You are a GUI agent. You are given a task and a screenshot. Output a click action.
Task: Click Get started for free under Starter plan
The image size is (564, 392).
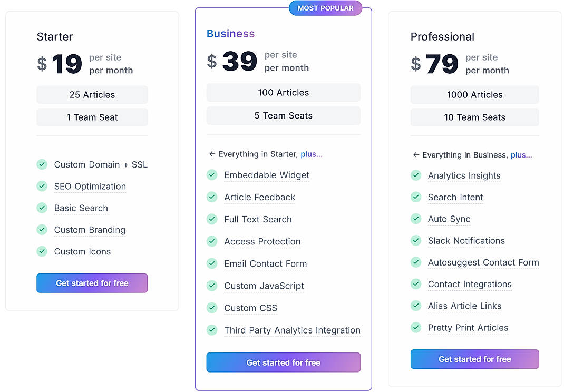(92, 283)
